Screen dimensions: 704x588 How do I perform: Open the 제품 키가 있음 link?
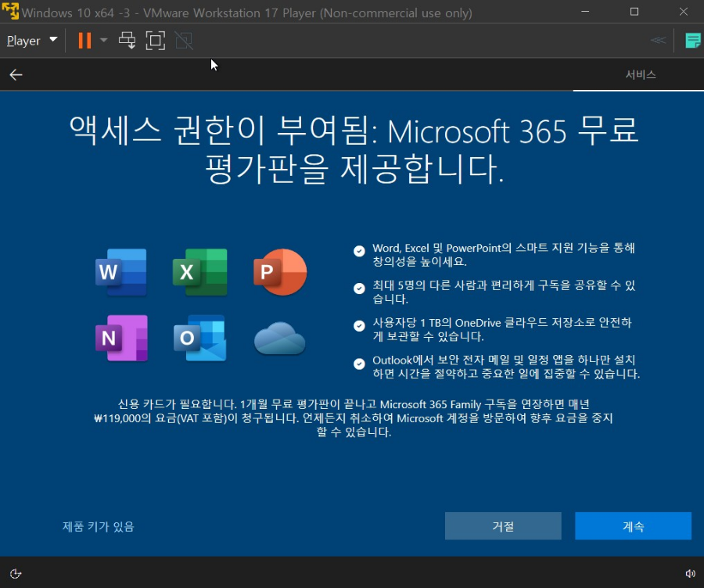coord(98,526)
